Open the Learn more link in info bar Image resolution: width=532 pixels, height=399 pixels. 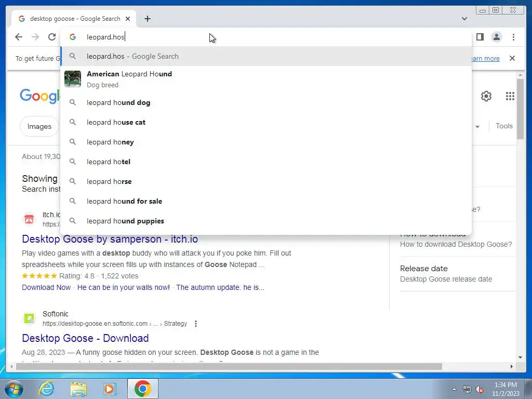pyautogui.click(x=486, y=58)
